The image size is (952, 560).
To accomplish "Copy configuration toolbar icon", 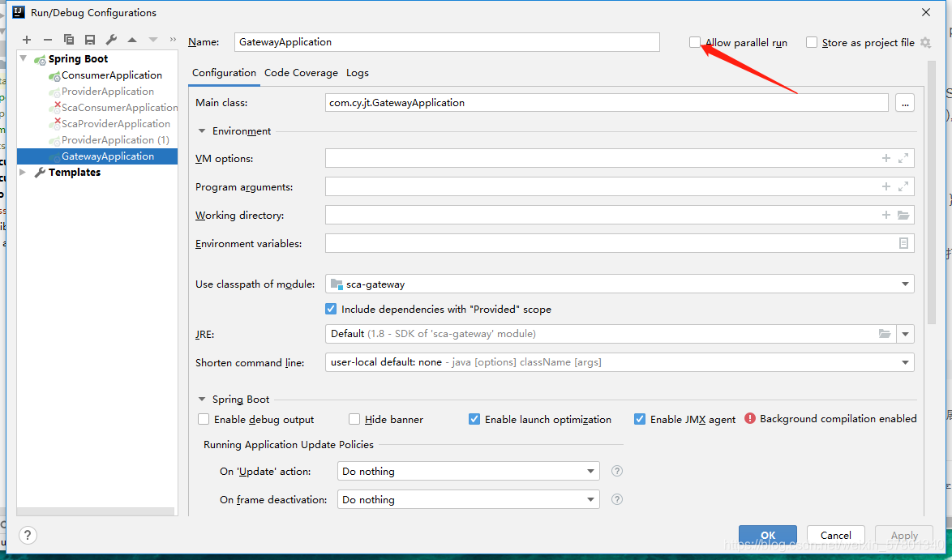I will pyautogui.click(x=69, y=40).
